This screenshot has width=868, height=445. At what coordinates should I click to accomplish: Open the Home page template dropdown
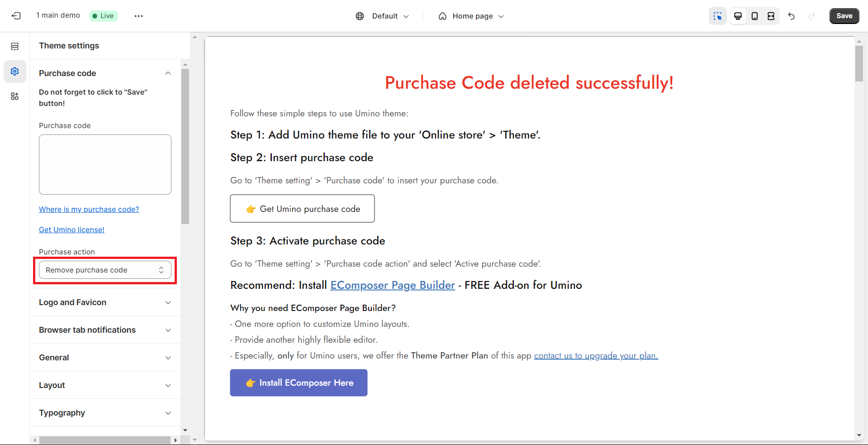pyautogui.click(x=471, y=16)
